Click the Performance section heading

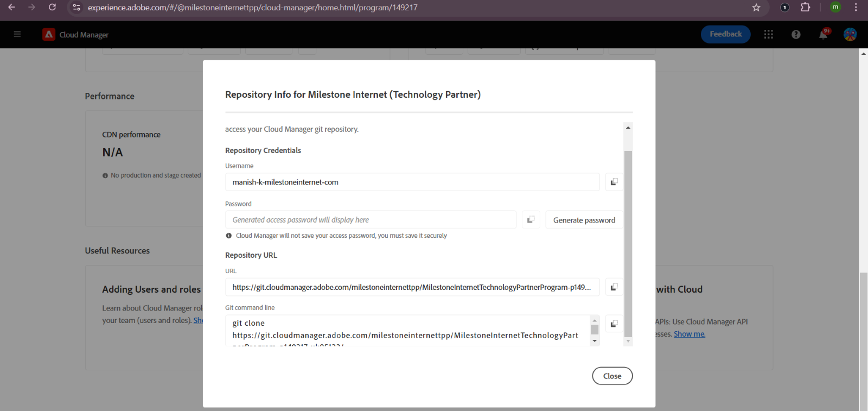click(x=110, y=96)
